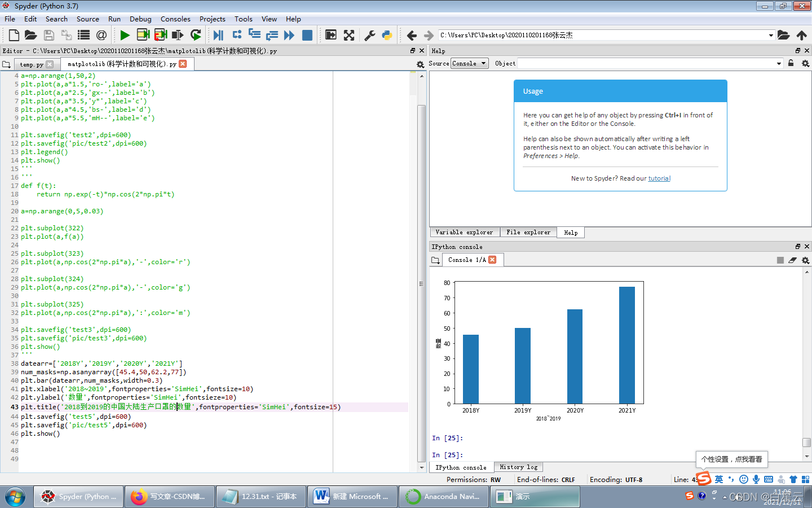Open the Help pane options gear
This screenshot has width=812, height=508.
click(x=805, y=63)
